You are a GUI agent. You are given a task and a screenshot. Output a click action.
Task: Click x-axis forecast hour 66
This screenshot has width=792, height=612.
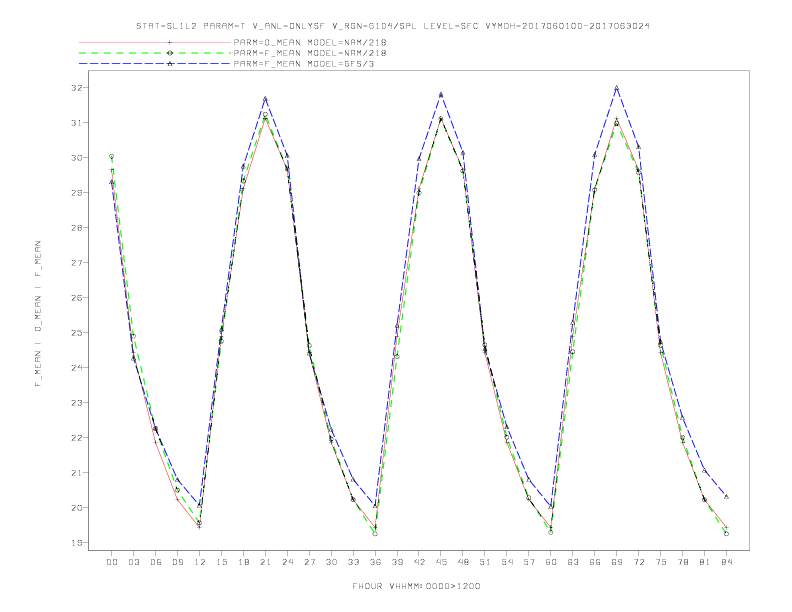coord(595,562)
